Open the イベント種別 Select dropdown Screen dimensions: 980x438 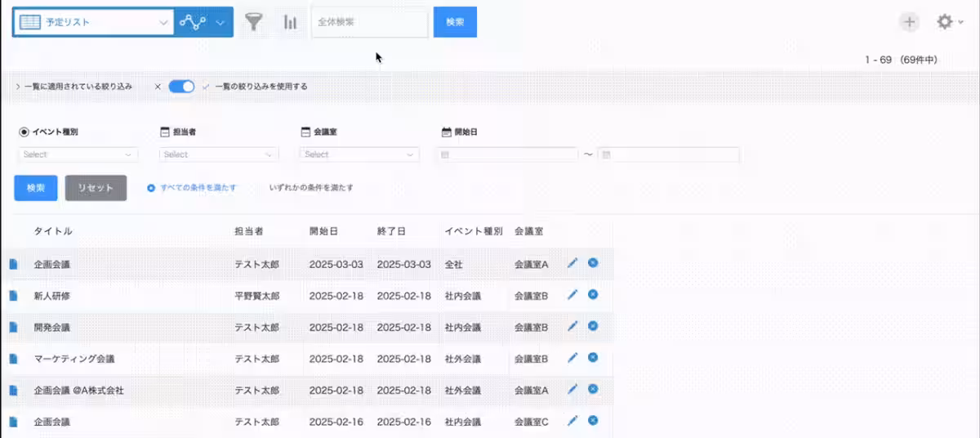coord(78,154)
